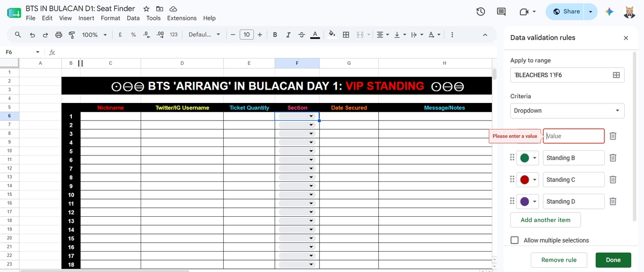Open the search menus tool
644x272 pixels.
18,34
